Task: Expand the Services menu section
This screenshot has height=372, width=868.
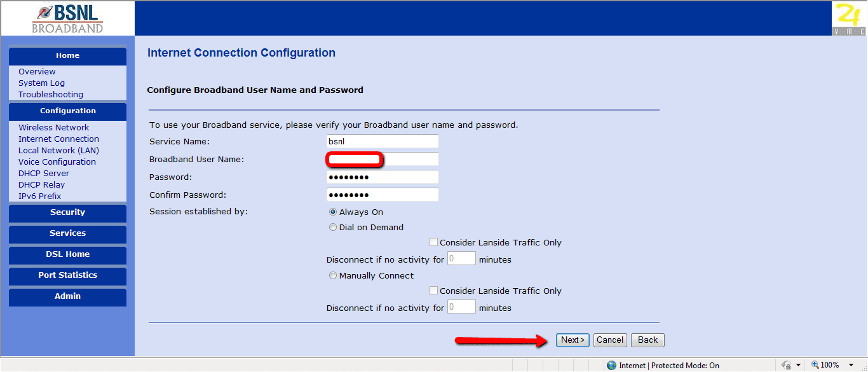Action: coord(67,234)
